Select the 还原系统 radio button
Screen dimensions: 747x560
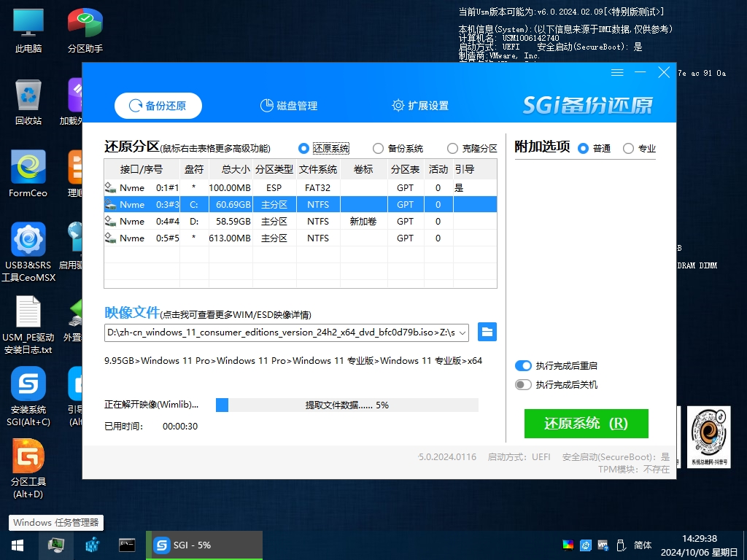click(303, 149)
